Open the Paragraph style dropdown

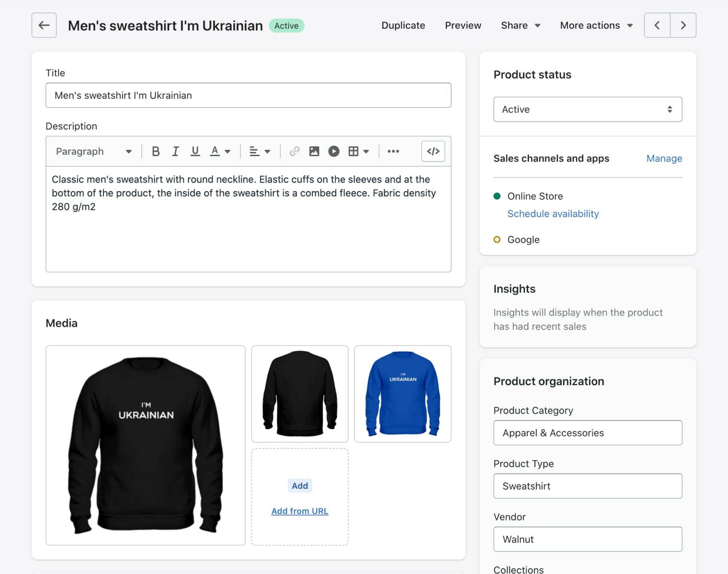pos(93,151)
